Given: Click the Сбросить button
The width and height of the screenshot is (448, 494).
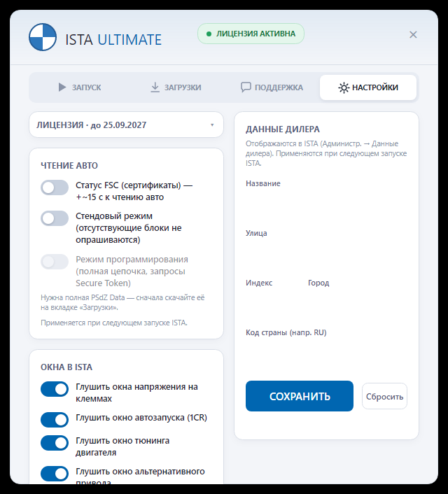Looking at the screenshot, I should 384,396.
